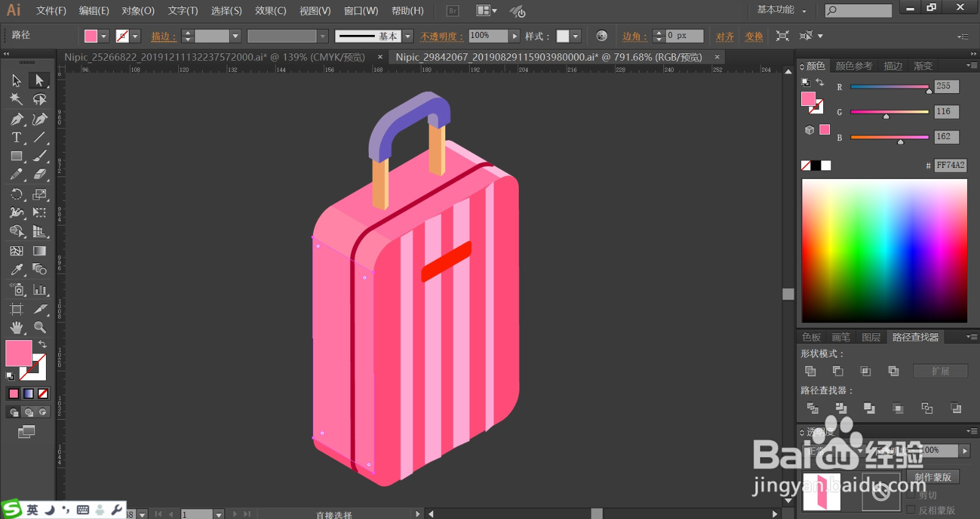Swap fill and stroke colors in toolbar
The width and height of the screenshot is (980, 519).
click(42, 344)
